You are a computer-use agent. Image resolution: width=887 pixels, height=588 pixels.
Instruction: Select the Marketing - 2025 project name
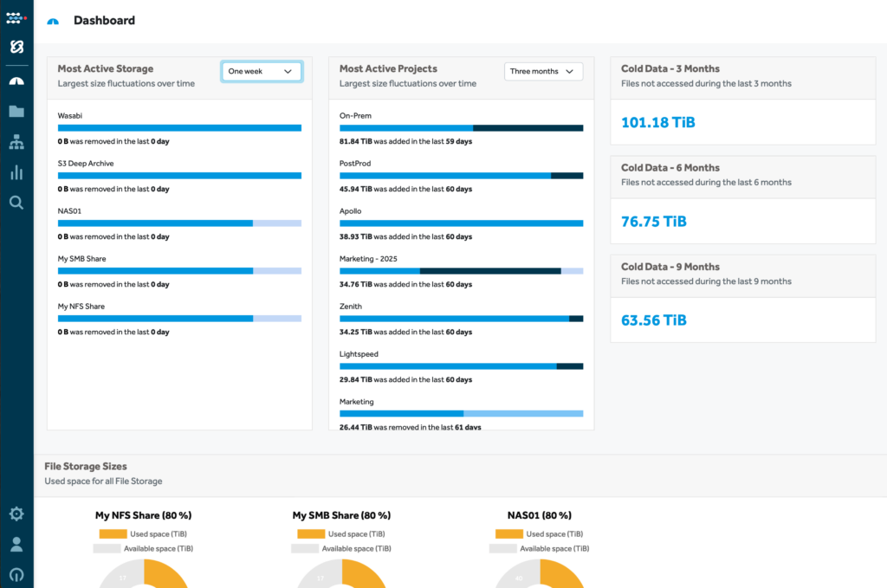pyautogui.click(x=368, y=258)
